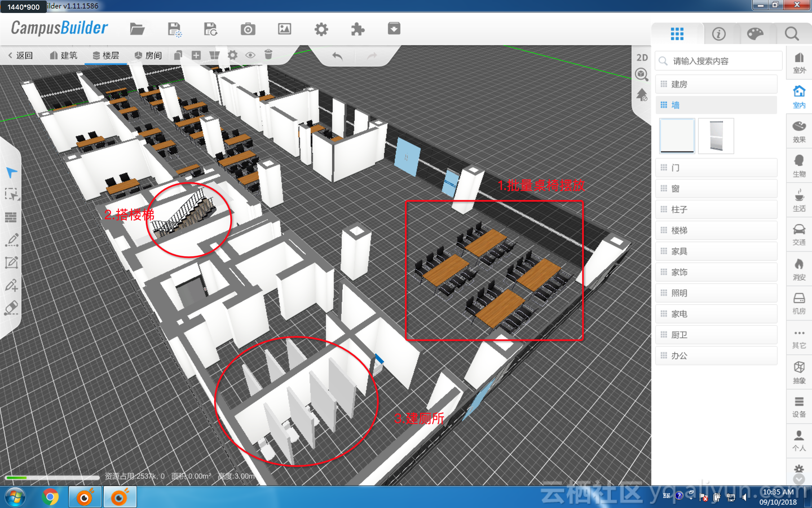Toggle floor visibility eye icon
The width and height of the screenshot is (812, 508).
250,55
